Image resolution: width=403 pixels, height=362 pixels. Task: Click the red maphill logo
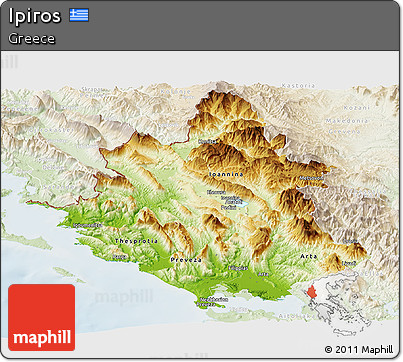[42, 317]
